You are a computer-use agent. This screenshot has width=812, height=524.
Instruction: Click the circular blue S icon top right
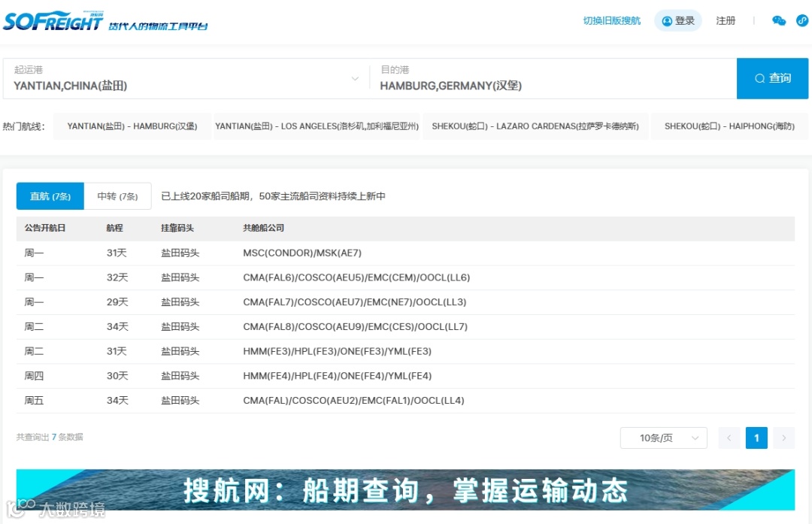pos(801,20)
